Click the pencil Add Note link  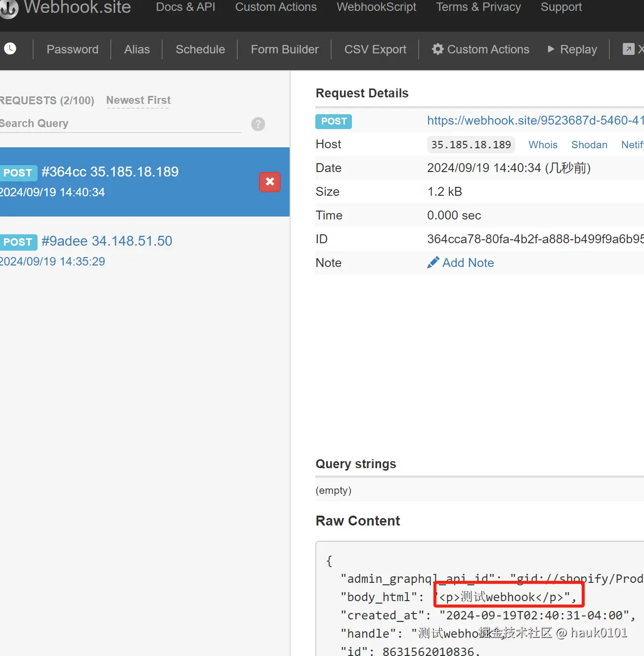click(x=461, y=262)
